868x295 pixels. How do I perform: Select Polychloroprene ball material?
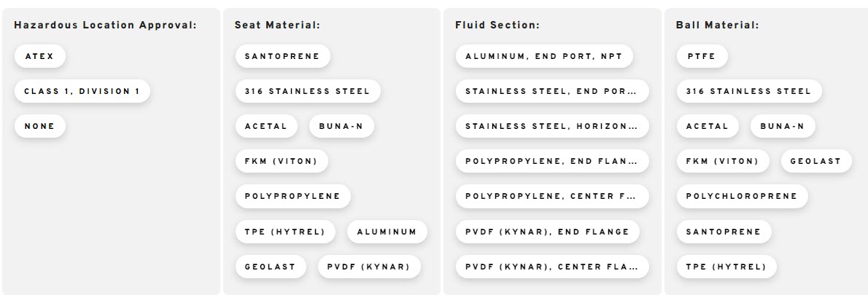click(742, 196)
